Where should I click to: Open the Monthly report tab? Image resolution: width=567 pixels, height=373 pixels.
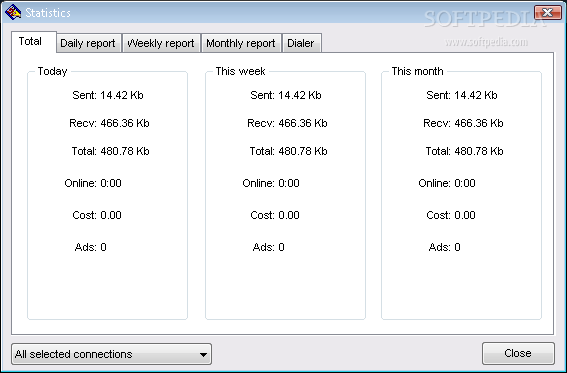tap(241, 43)
